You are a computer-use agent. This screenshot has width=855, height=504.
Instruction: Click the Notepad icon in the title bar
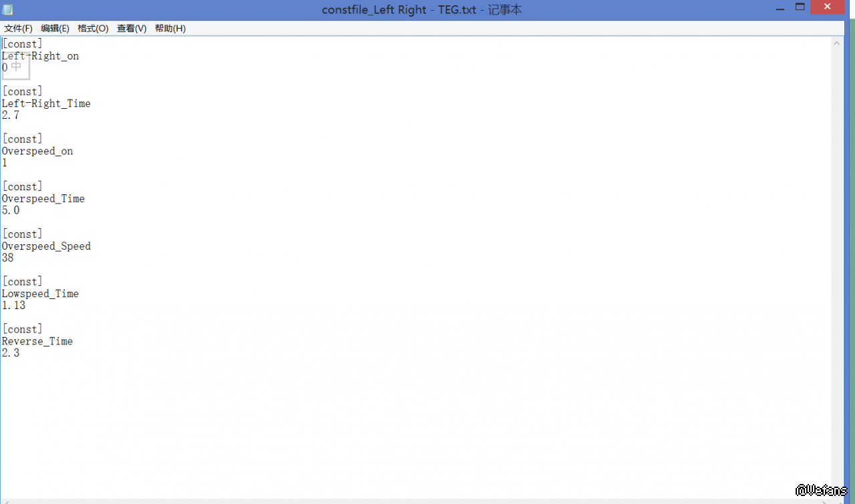[x=7, y=9]
